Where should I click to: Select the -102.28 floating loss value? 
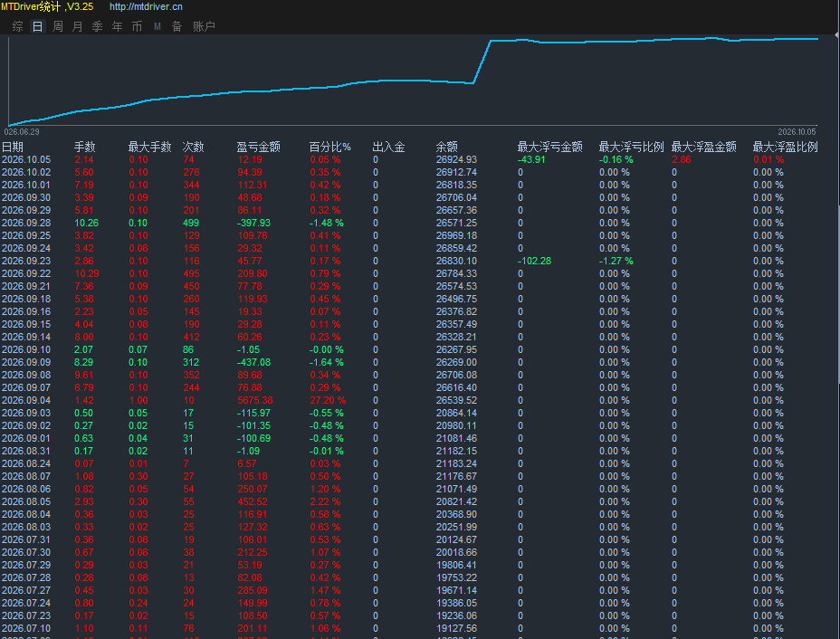pyautogui.click(x=535, y=261)
